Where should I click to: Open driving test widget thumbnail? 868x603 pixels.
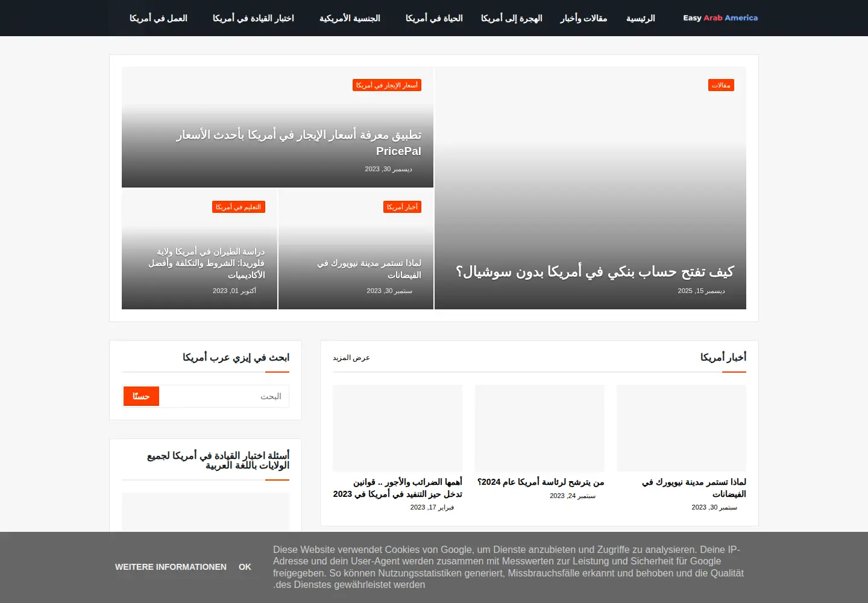206,512
